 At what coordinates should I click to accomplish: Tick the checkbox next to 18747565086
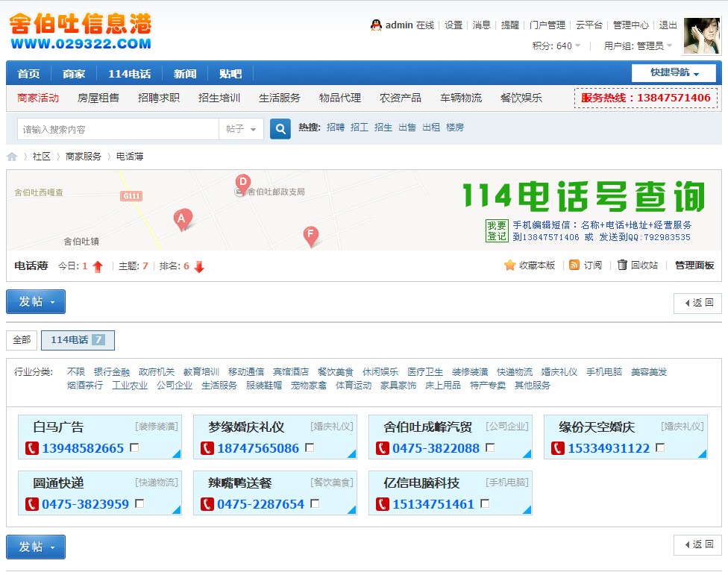pos(310,447)
